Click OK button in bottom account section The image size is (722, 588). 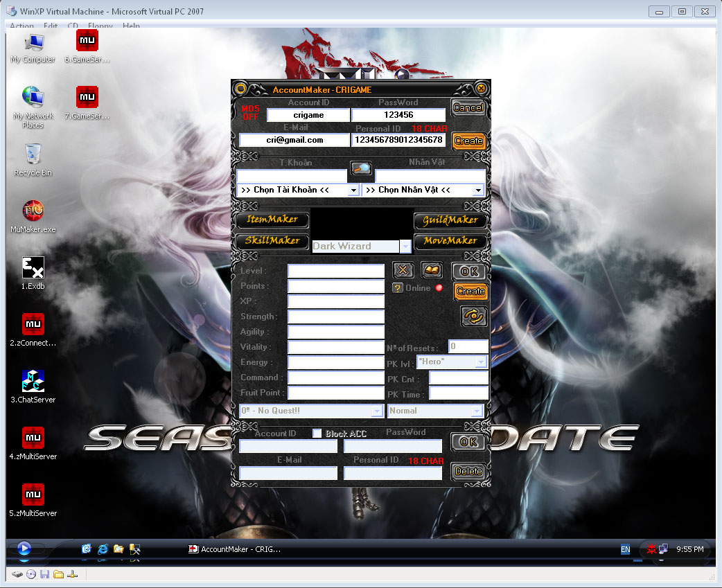tap(468, 442)
